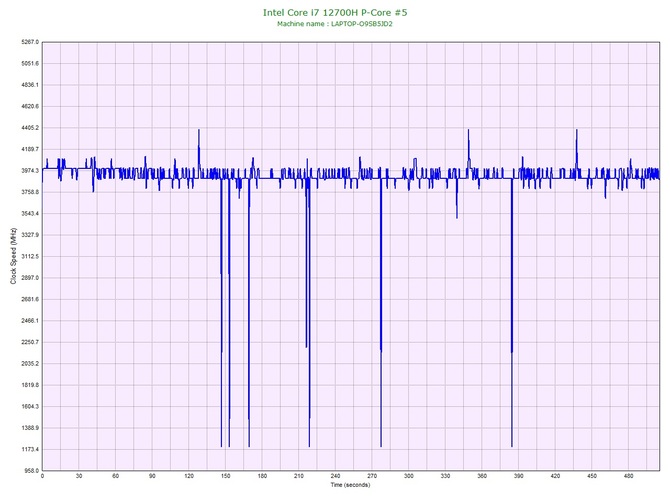
Task: Click the x-axis tick label 180
Action: pos(262,476)
